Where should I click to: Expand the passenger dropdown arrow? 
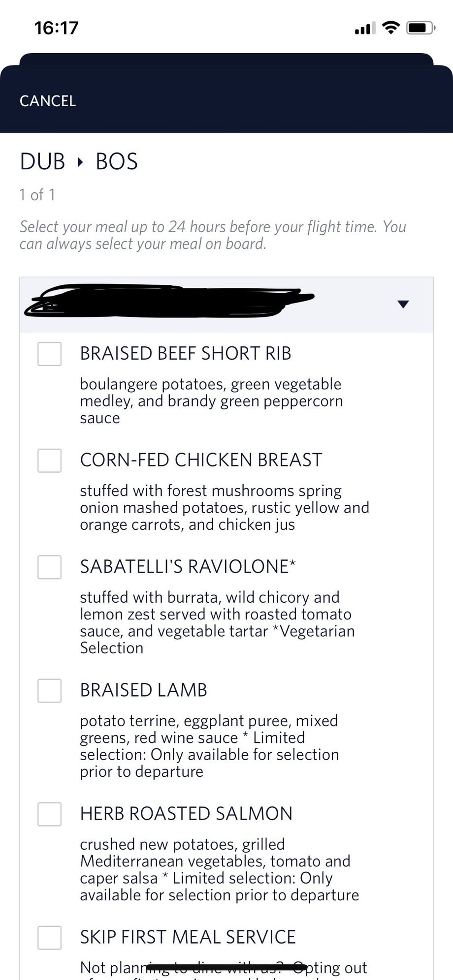[x=403, y=305]
